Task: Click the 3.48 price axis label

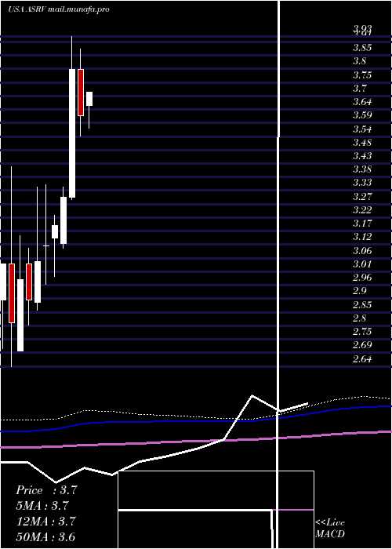Action: [x=362, y=143]
